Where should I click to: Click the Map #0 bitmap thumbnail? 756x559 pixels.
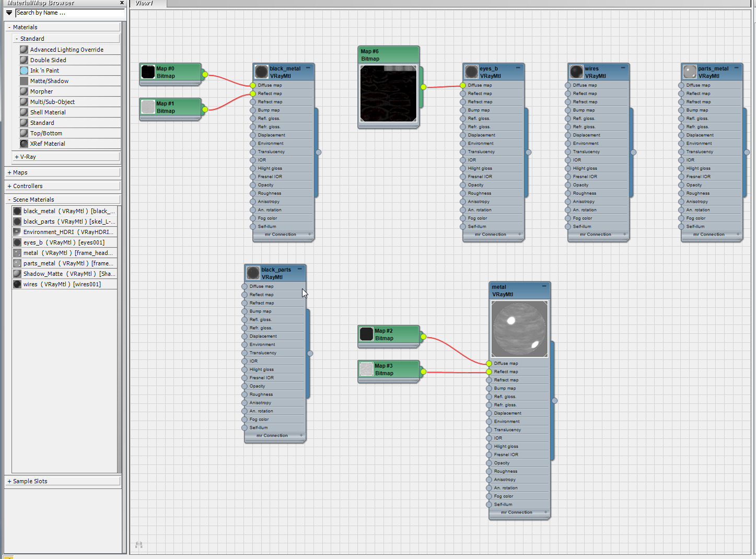[148, 72]
